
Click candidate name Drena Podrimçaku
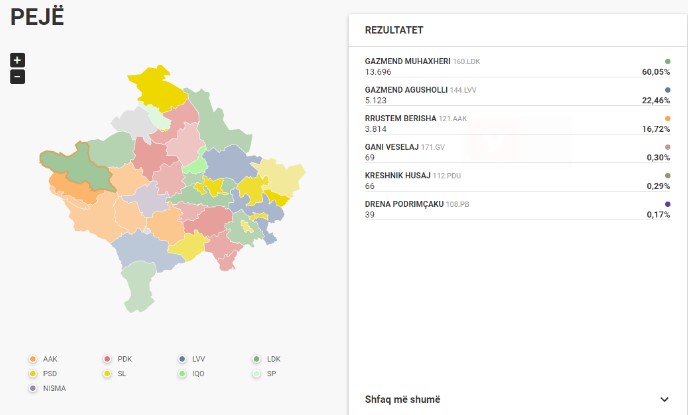point(404,204)
